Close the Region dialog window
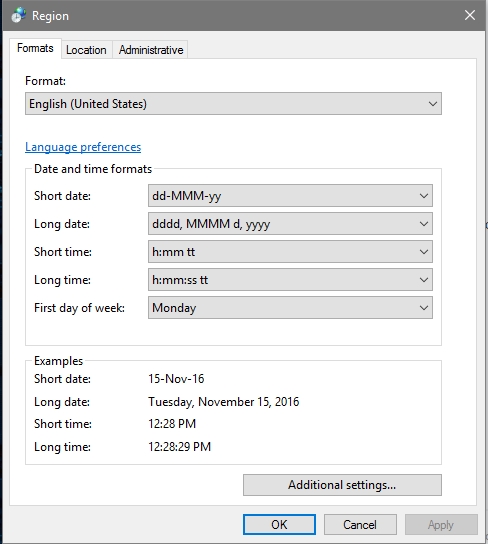 tap(470, 15)
